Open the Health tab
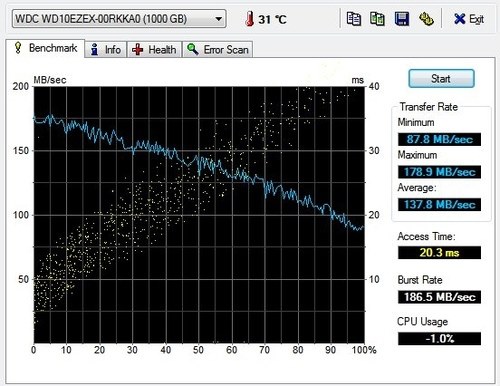Viewport: 500px width, 386px height. (155, 49)
